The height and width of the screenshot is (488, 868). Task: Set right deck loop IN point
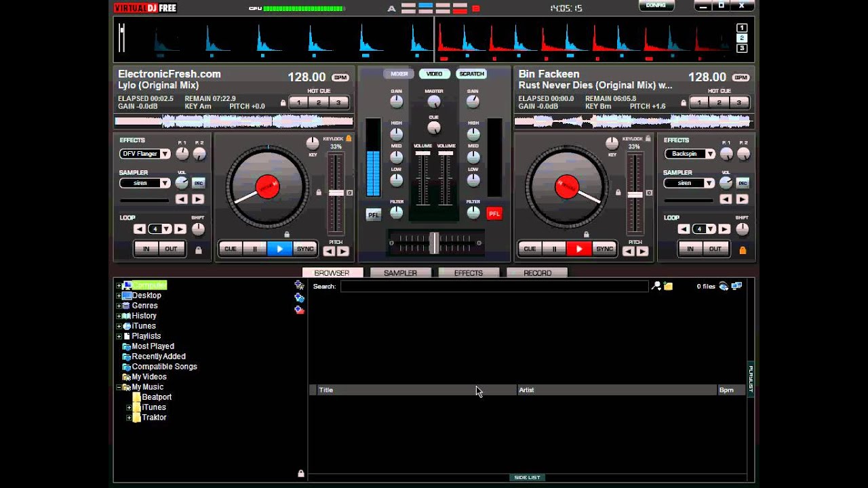690,249
